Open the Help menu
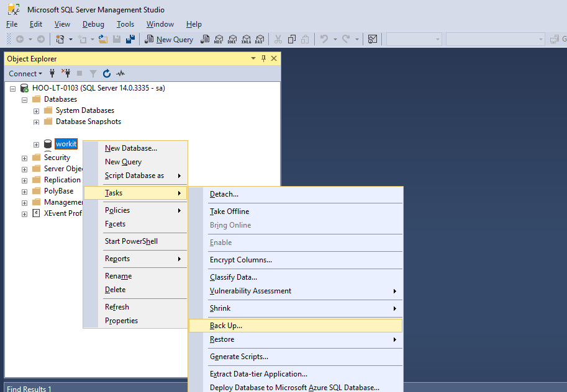567x392 pixels. pyautogui.click(x=194, y=24)
